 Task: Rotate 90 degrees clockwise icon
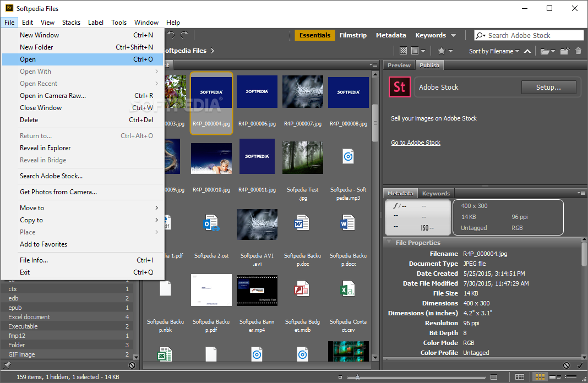(184, 35)
